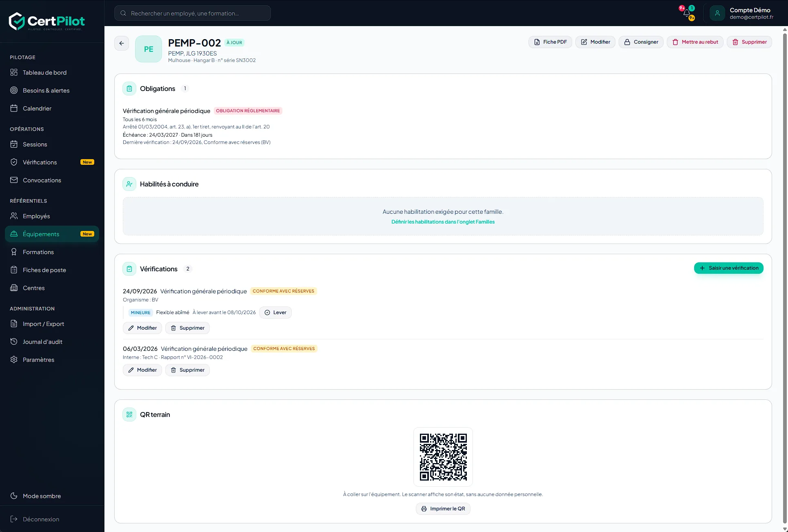Click Rapport n° VI-2026-0002 text
Screen dimensions: 788x532
(192, 357)
